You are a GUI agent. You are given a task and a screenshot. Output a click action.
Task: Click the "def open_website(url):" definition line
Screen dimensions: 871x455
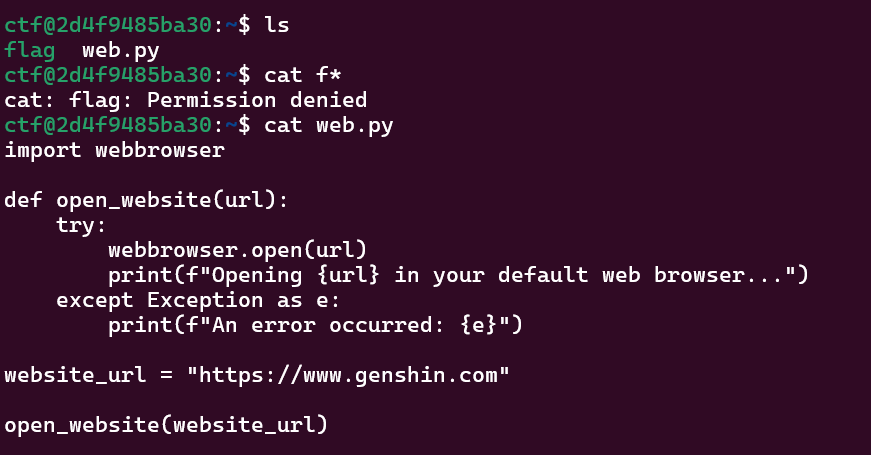click(x=146, y=200)
